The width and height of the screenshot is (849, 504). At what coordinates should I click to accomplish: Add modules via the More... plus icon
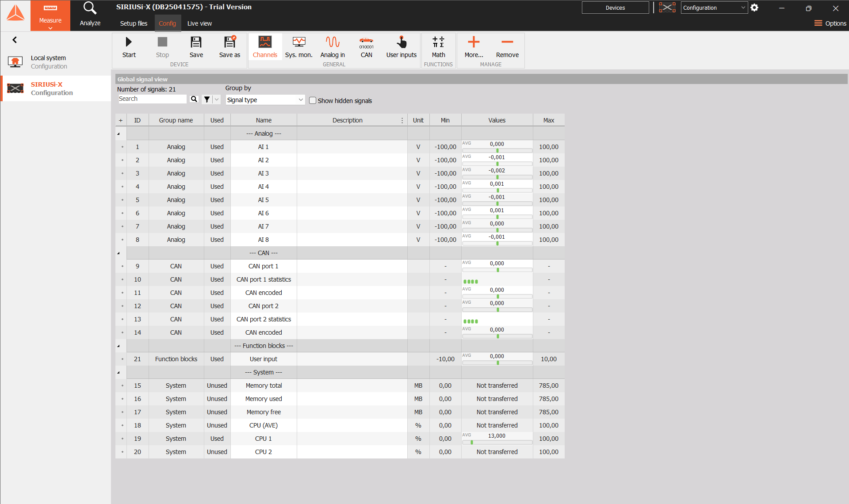coord(474,48)
